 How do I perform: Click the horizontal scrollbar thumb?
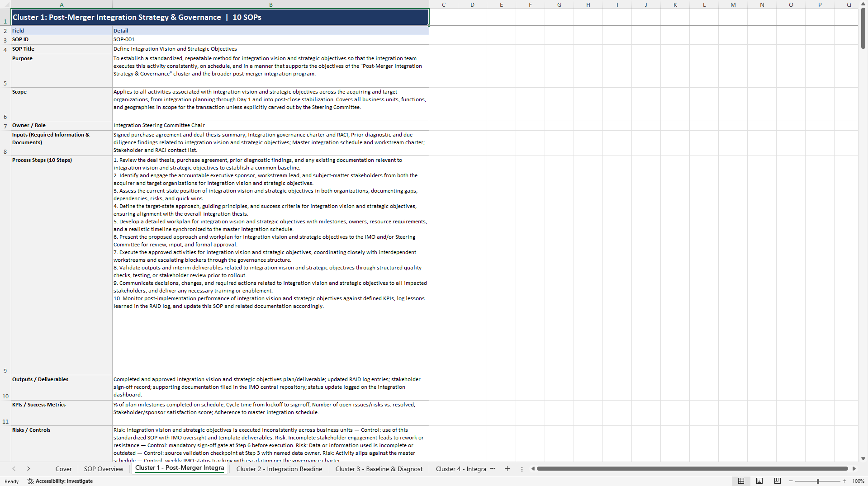point(692,469)
